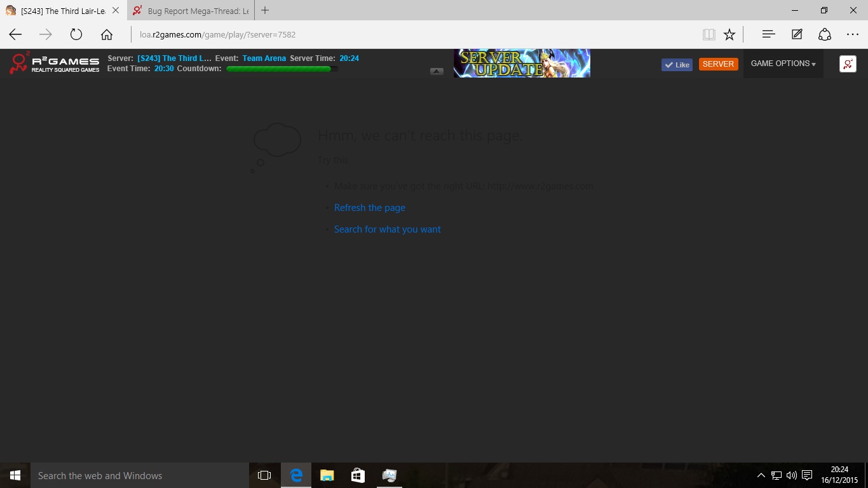Open the Hub lines icon
This screenshot has width=868, height=488.
[768, 35]
